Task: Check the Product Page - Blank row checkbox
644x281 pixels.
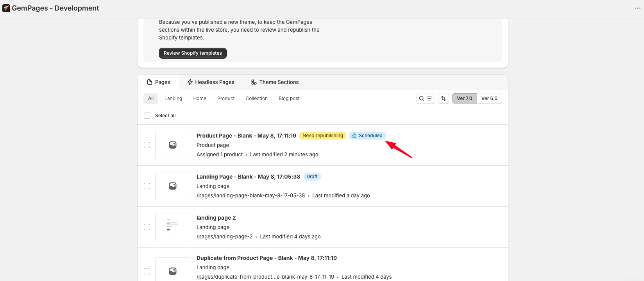Action: (x=147, y=145)
